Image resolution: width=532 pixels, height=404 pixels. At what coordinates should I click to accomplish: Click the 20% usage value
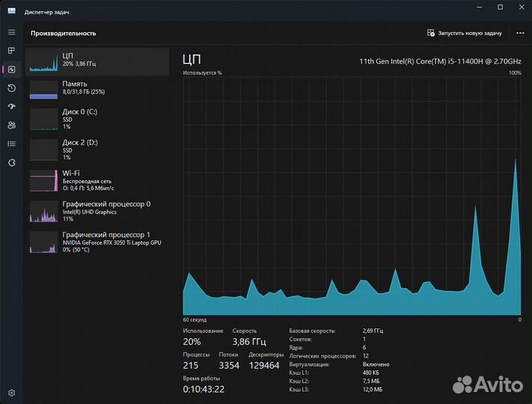(x=192, y=342)
